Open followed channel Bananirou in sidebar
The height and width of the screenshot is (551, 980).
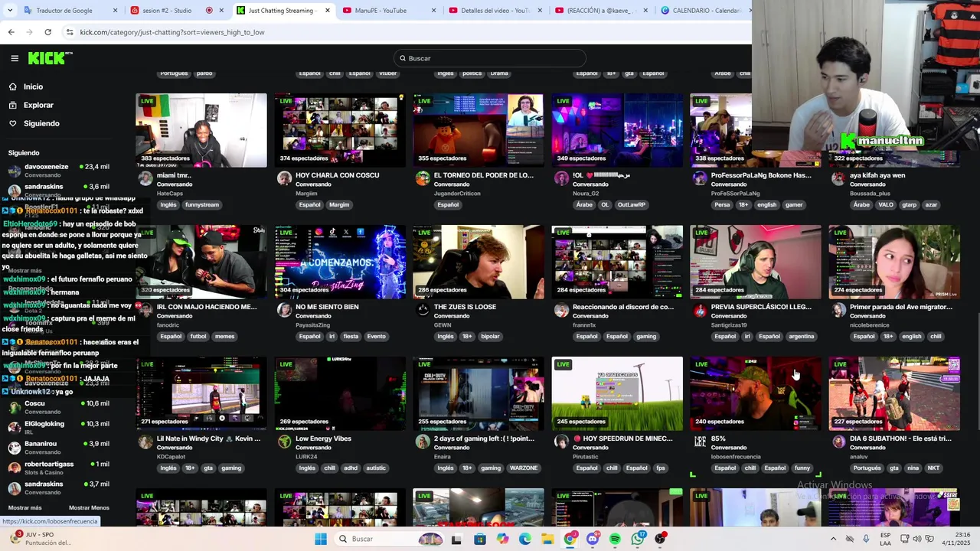[x=59, y=447]
